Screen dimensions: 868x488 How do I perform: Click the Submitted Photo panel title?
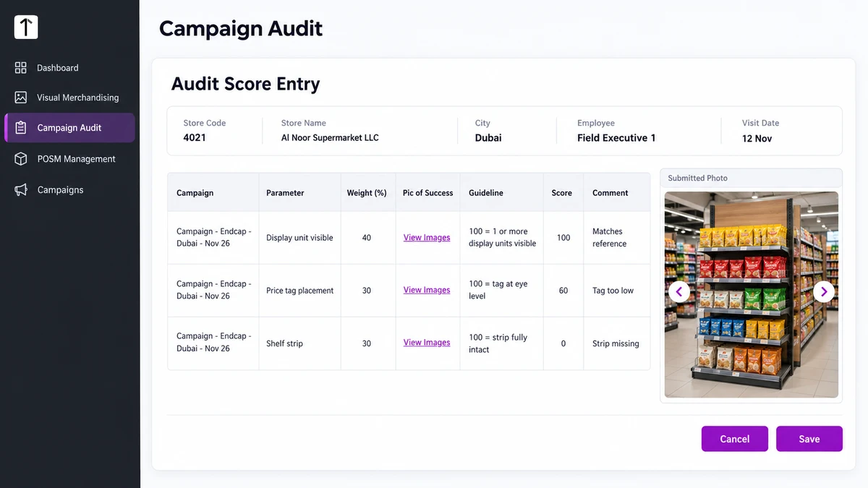point(697,178)
